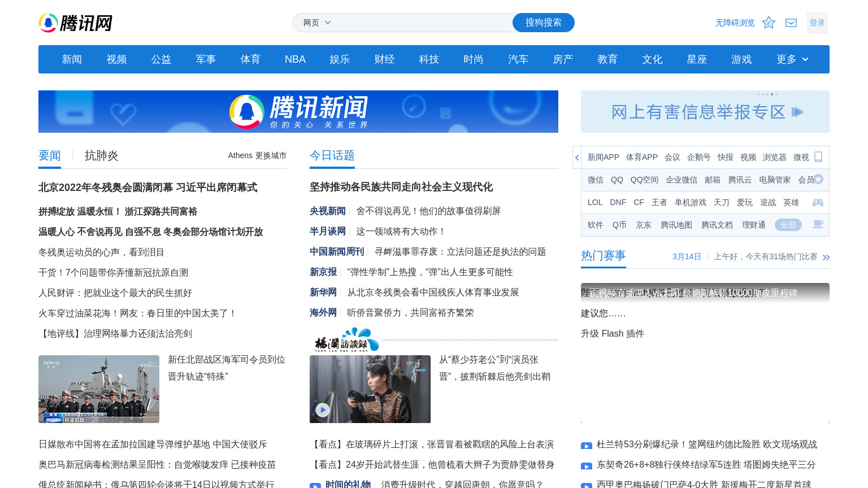Click the mobile phone icon in services row
868x488 pixels.
pos(818,157)
